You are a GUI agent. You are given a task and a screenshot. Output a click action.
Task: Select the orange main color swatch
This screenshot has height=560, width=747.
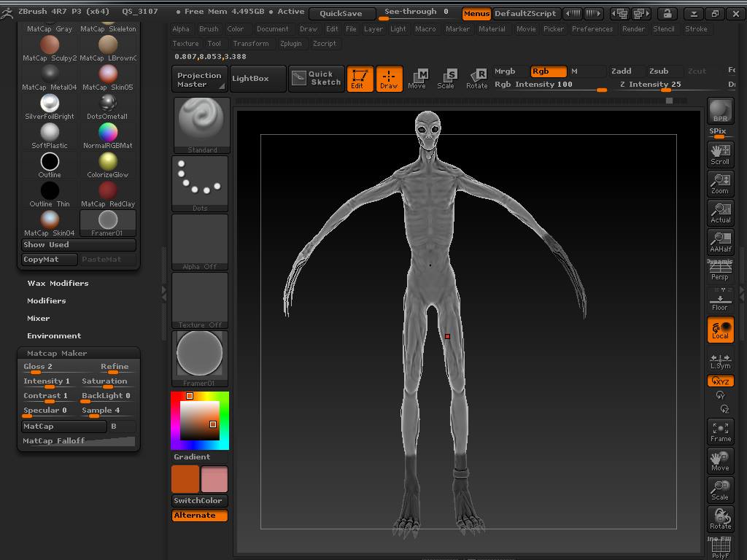185,479
